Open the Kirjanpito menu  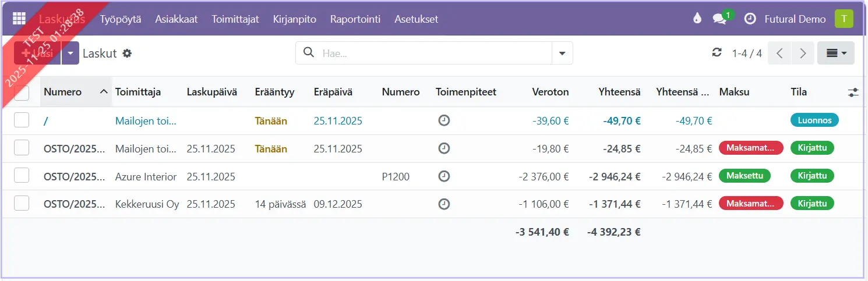294,19
